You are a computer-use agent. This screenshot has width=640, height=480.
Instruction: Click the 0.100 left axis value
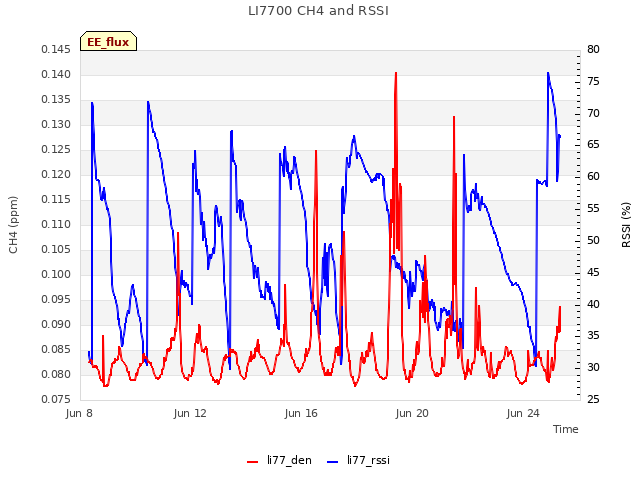click(x=56, y=274)
